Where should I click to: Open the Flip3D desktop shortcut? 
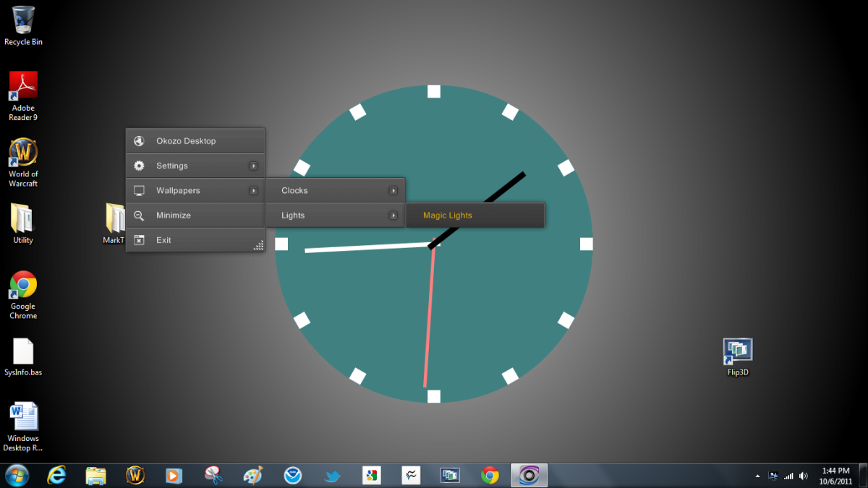(737, 351)
